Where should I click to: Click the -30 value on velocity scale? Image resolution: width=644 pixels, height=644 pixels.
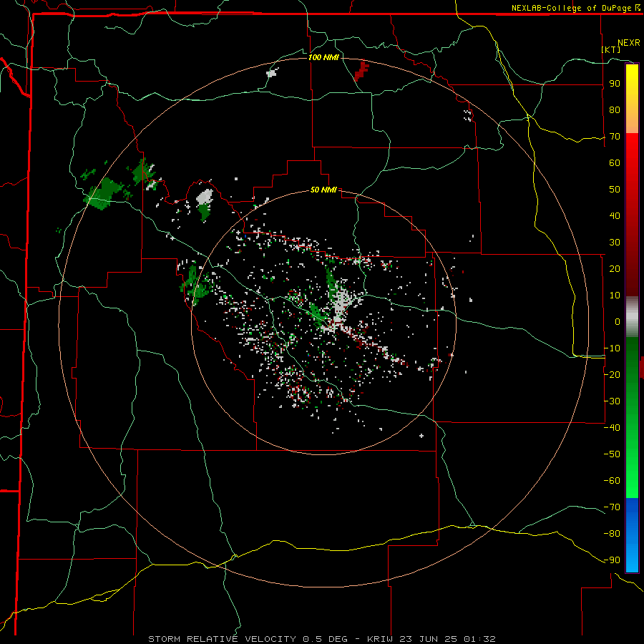click(x=612, y=401)
